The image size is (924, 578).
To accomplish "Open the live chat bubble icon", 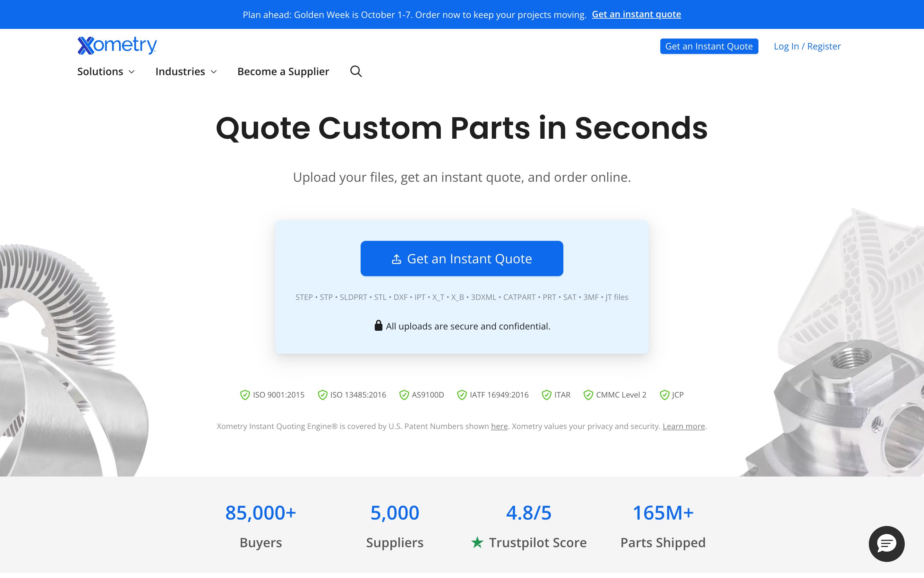I will 886,544.
